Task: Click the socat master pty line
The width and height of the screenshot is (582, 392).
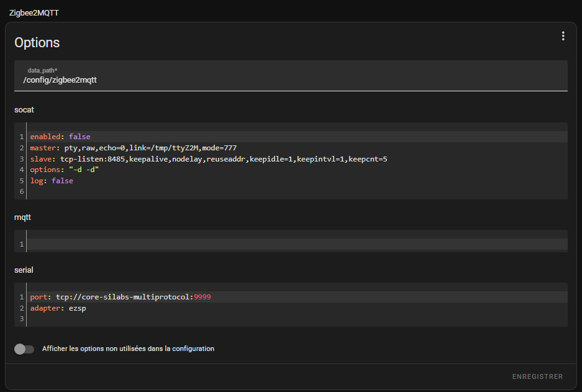Action: [133, 148]
